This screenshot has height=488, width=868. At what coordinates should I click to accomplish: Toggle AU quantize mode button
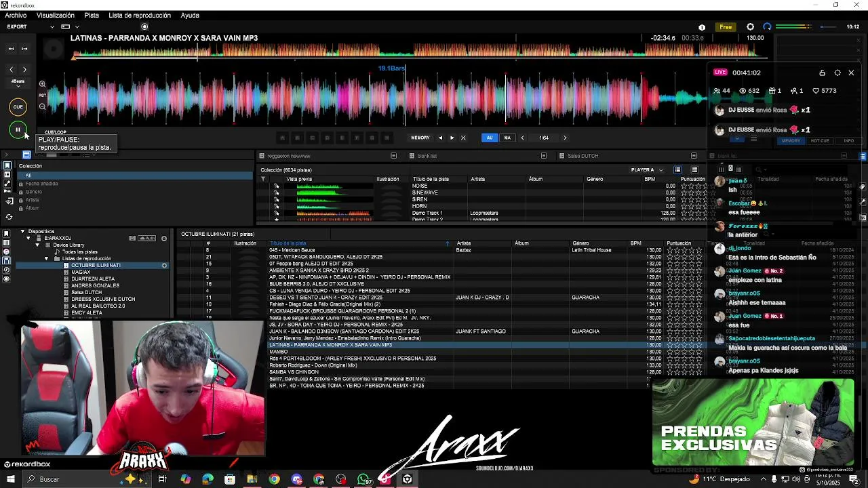490,138
